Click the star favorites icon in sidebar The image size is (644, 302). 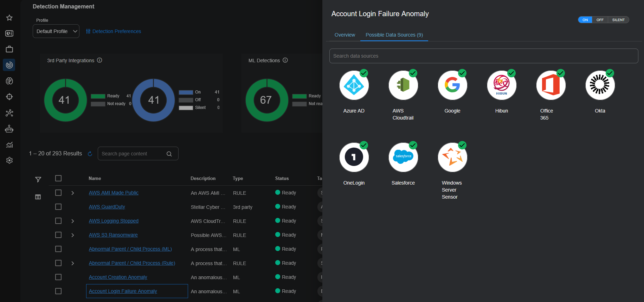(x=9, y=18)
